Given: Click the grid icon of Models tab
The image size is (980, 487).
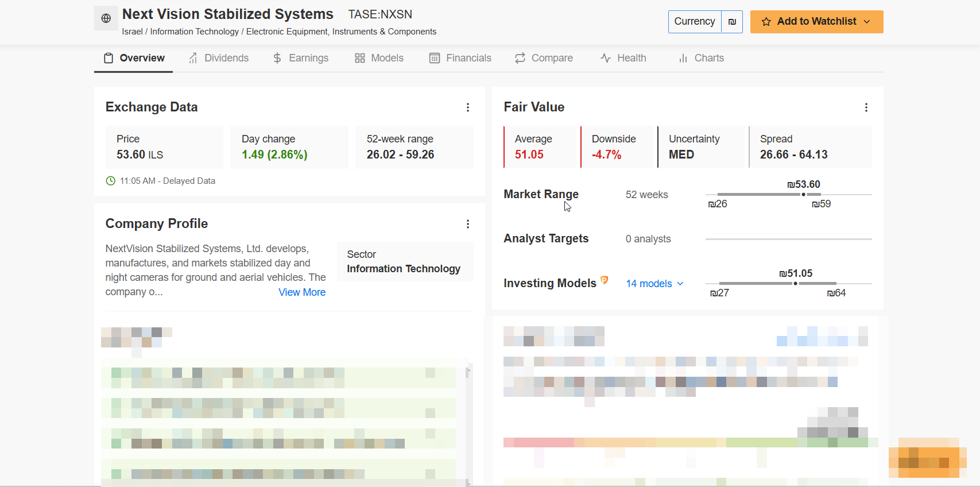Looking at the screenshot, I should (x=360, y=58).
